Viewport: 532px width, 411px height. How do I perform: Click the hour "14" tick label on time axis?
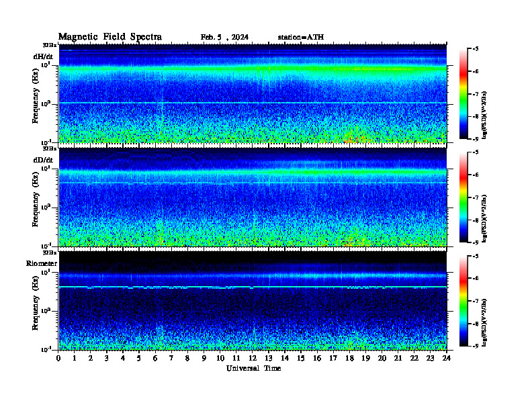click(285, 359)
